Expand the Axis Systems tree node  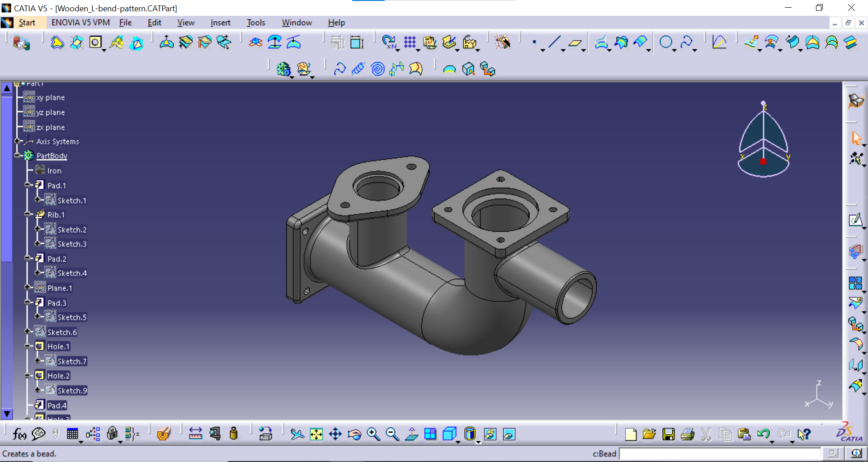click(x=17, y=141)
